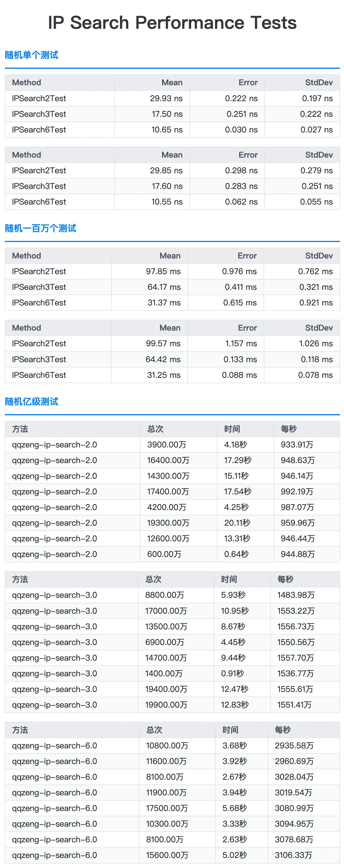Click the 29.93 ns mean value cell
This screenshot has height=868, width=344.
(x=152, y=98)
